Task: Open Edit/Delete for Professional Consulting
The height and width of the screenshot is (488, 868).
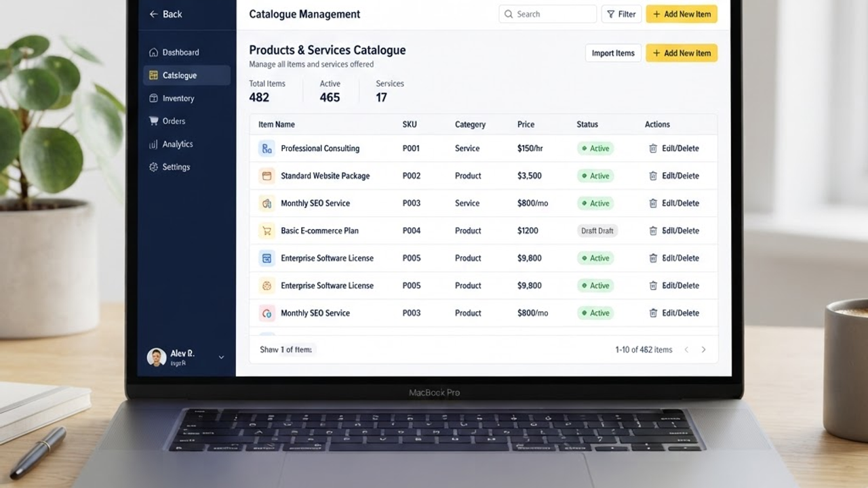Action: point(680,148)
